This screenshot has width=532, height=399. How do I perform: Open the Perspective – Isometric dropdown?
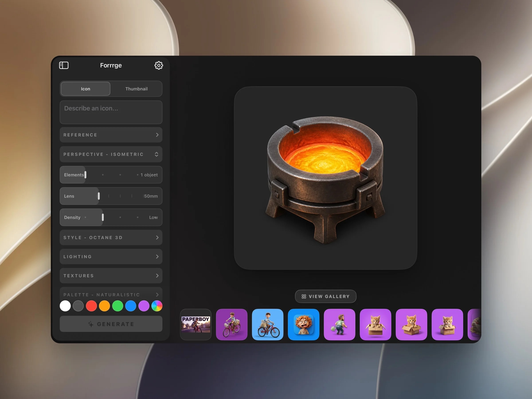[x=111, y=154]
